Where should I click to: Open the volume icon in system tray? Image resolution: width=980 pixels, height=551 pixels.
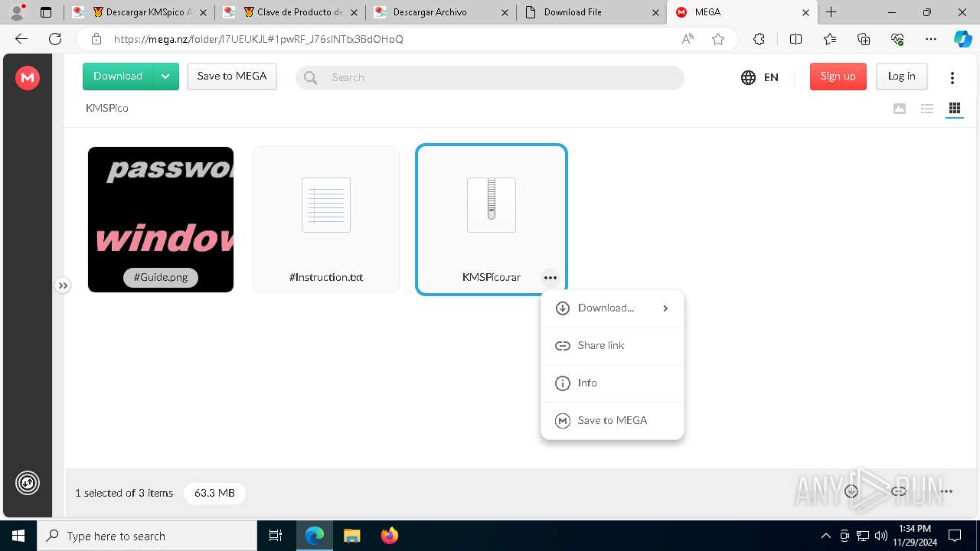881,536
